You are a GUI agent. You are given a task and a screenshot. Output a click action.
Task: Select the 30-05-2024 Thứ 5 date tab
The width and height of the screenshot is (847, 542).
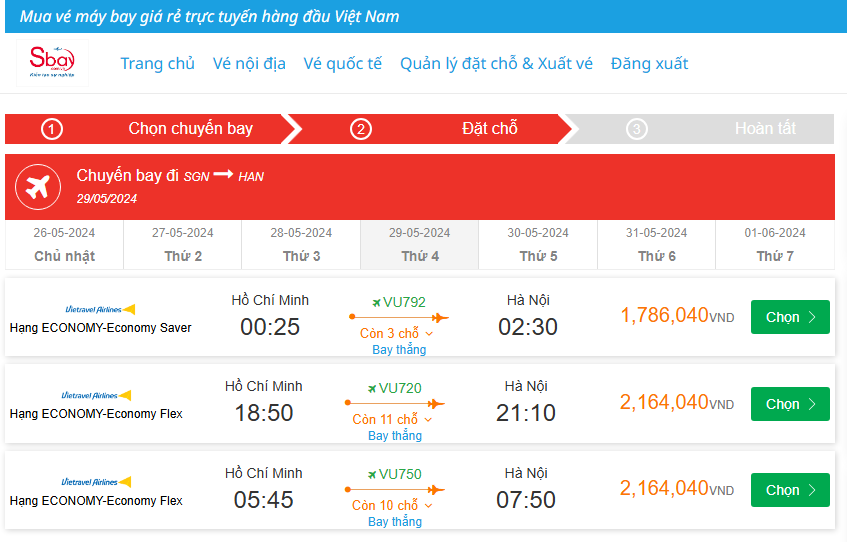tap(538, 245)
